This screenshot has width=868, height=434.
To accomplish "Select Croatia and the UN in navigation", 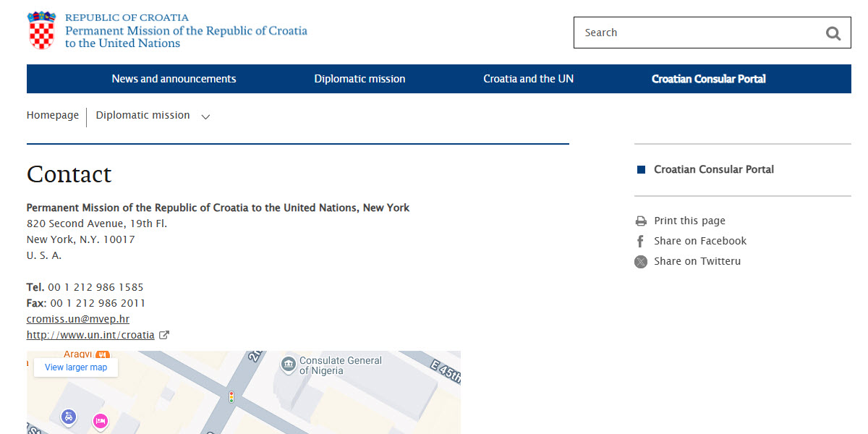I will click(x=529, y=79).
